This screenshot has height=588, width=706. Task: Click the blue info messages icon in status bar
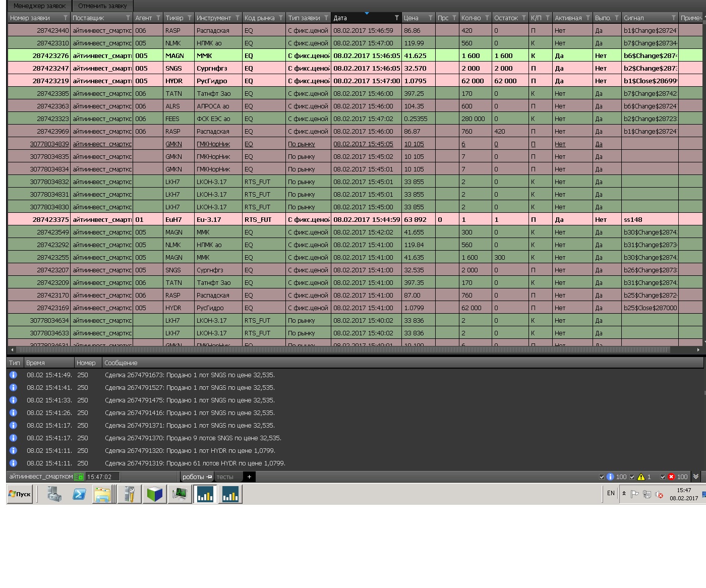(610, 477)
